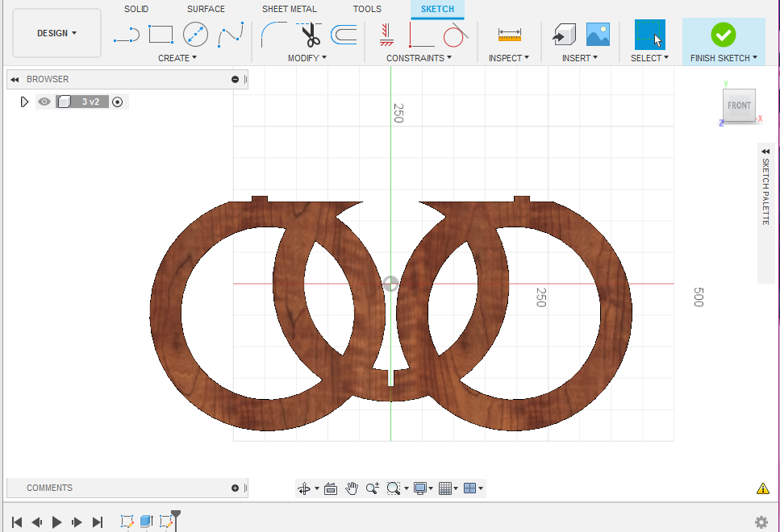Select the Trim scissors tool
This screenshot has height=532, width=780.
[x=310, y=35]
